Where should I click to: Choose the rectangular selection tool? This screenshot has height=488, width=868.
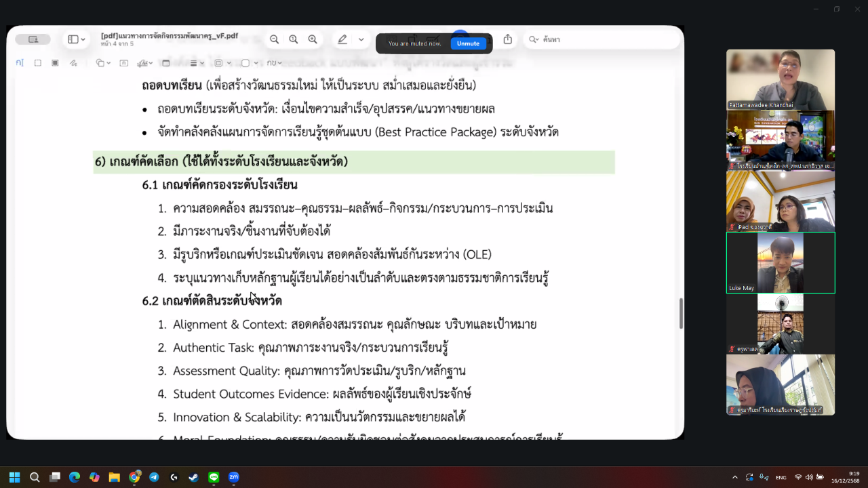click(38, 63)
